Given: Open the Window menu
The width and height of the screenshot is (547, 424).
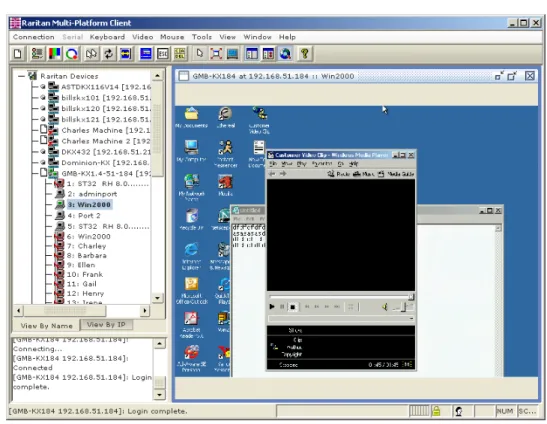Looking at the screenshot, I should point(257,37).
